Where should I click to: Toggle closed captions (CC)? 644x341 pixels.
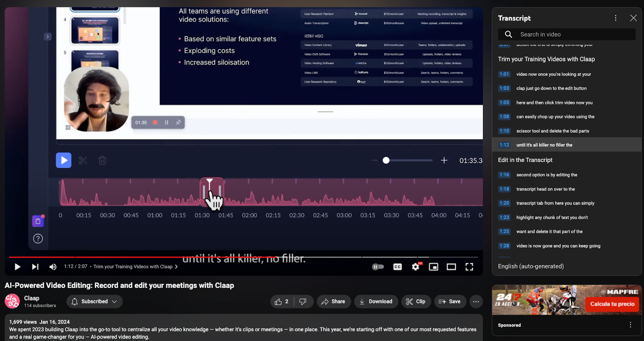[x=398, y=267]
